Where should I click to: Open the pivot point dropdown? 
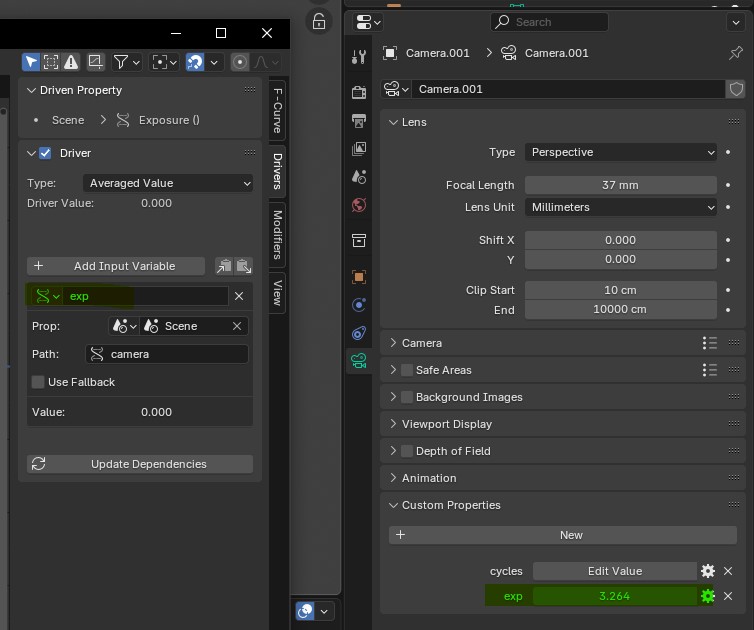pyautogui.click(x=164, y=62)
